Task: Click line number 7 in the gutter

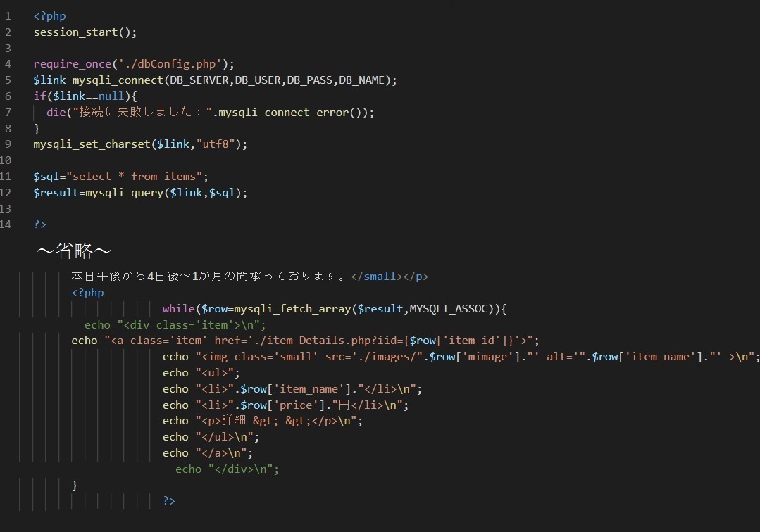Action: click(8, 113)
